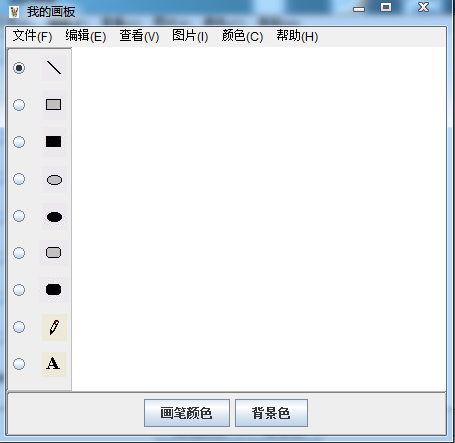Screen dimensions: 455x443
Task: Click the 背景色 button
Action: 271,413
